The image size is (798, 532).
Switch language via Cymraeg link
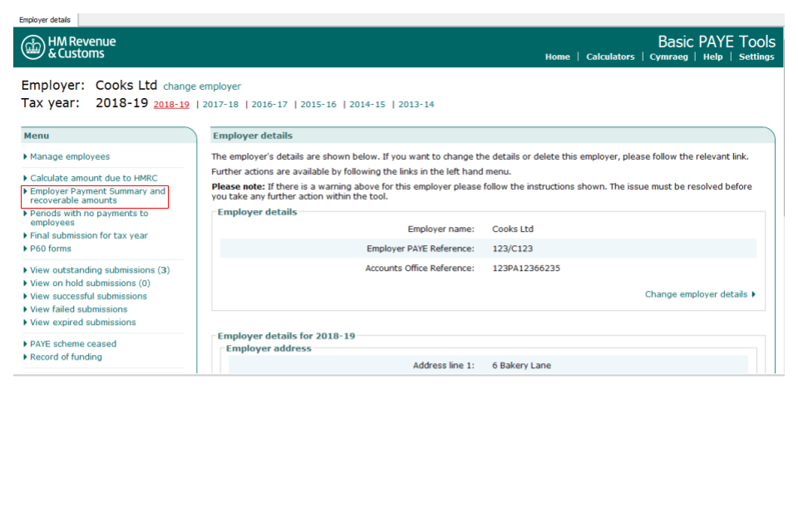point(668,57)
